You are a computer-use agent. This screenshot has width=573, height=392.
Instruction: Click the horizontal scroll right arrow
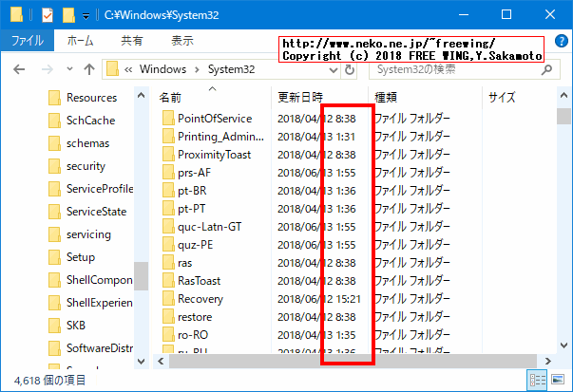point(547,361)
